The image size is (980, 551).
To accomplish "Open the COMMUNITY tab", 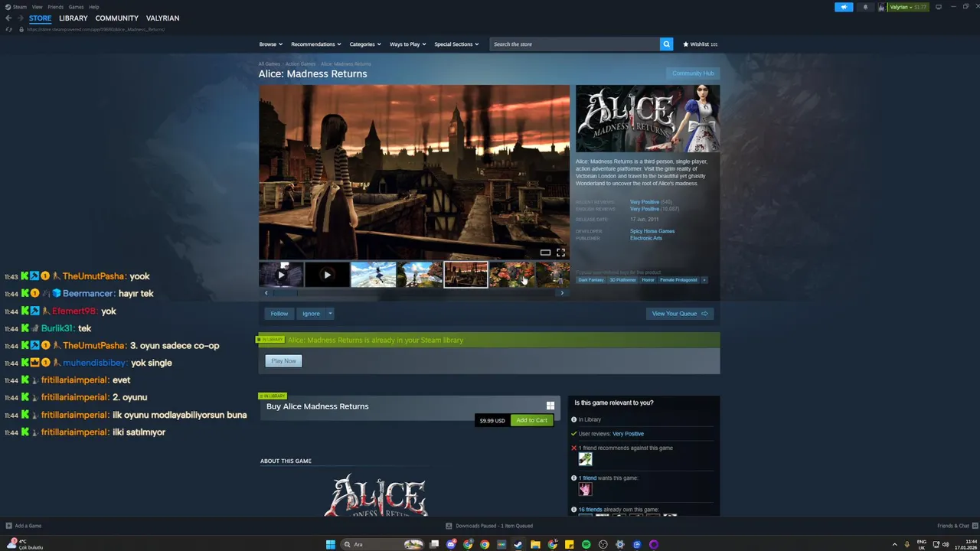I will tap(117, 18).
